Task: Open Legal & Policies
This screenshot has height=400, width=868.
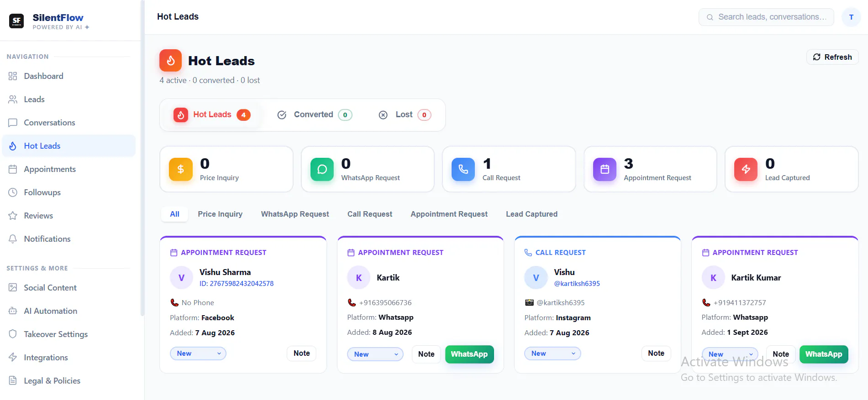Action: click(x=68, y=381)
